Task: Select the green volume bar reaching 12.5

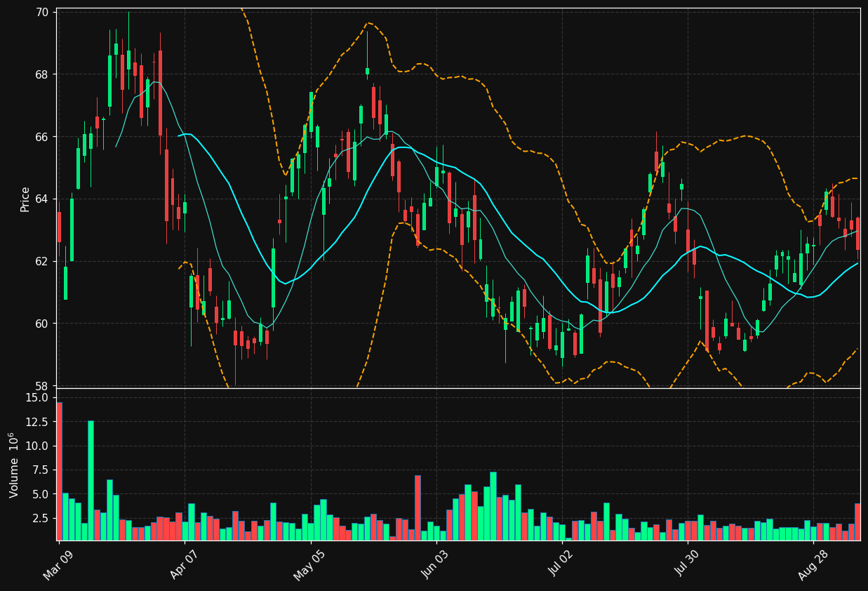Action: click(x=91, y=480)
